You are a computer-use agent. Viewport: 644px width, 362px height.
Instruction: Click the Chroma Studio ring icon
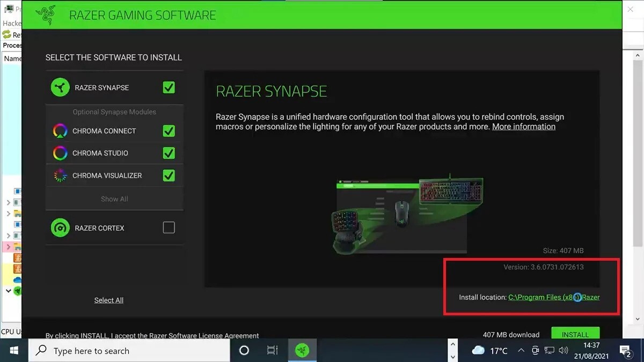[x=60, y=153]
